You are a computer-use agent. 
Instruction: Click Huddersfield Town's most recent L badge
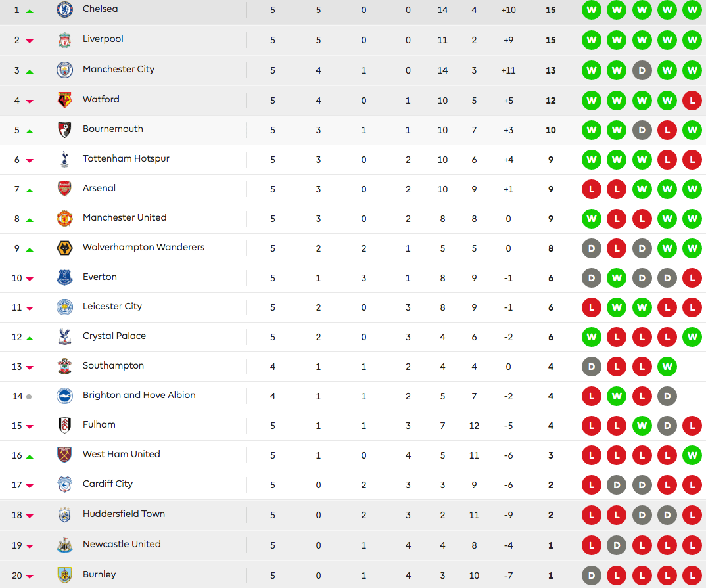[692, 515]
